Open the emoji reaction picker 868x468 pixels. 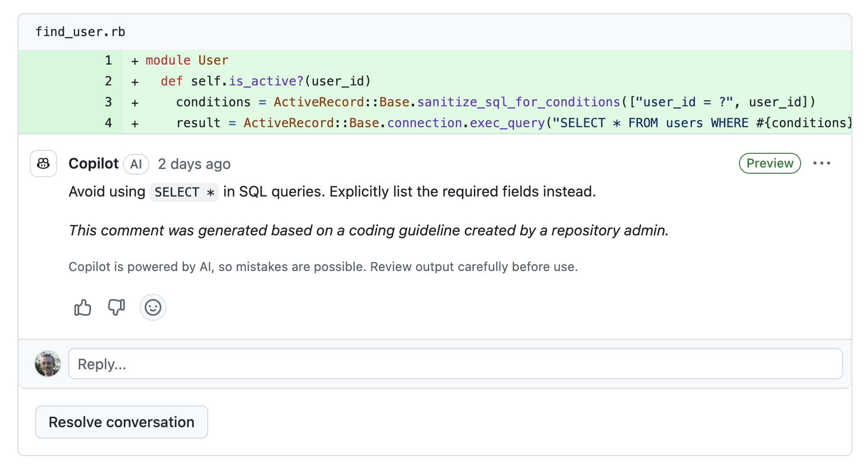[x=153, y=308]
